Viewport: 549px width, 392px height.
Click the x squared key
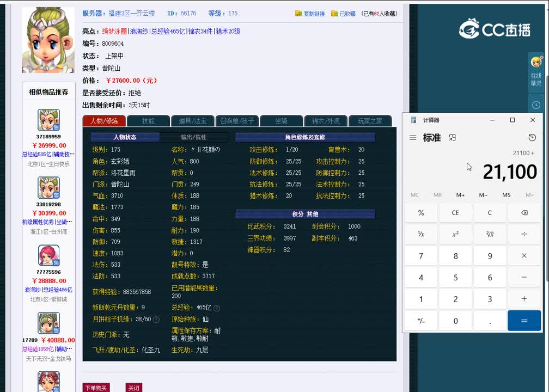(455, 234)
